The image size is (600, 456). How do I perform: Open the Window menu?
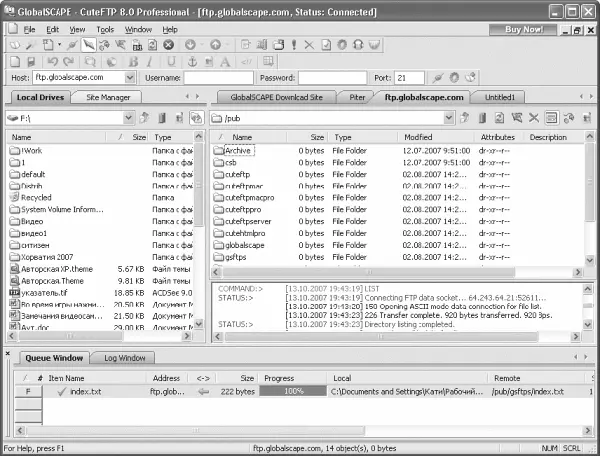coord(138,29)
